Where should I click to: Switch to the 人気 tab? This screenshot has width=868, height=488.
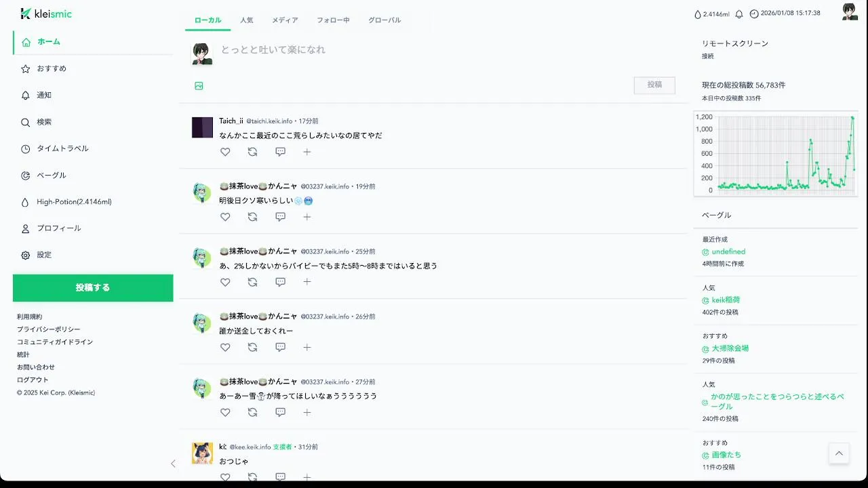(246, 20)
